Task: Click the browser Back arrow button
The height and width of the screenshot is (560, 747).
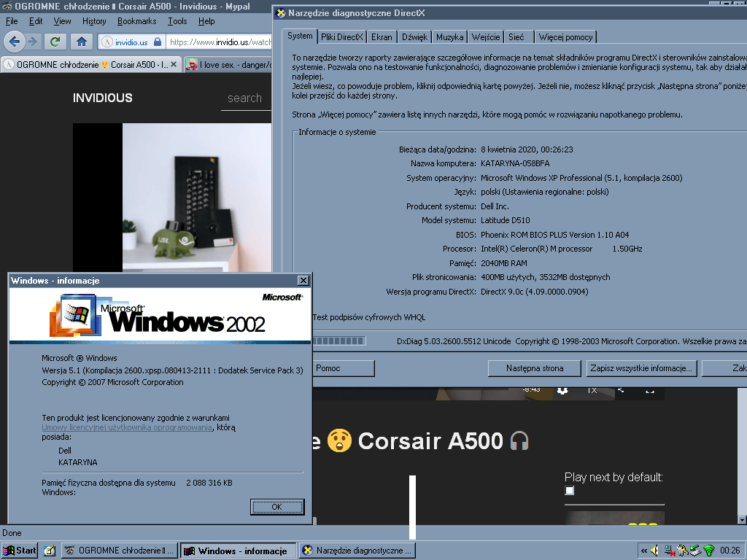Action: coord(14,42)
